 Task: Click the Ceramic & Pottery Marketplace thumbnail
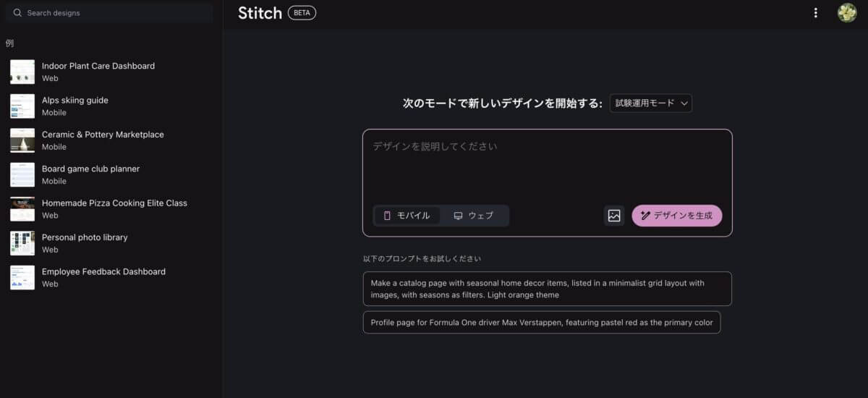click(x=22, y=140)
